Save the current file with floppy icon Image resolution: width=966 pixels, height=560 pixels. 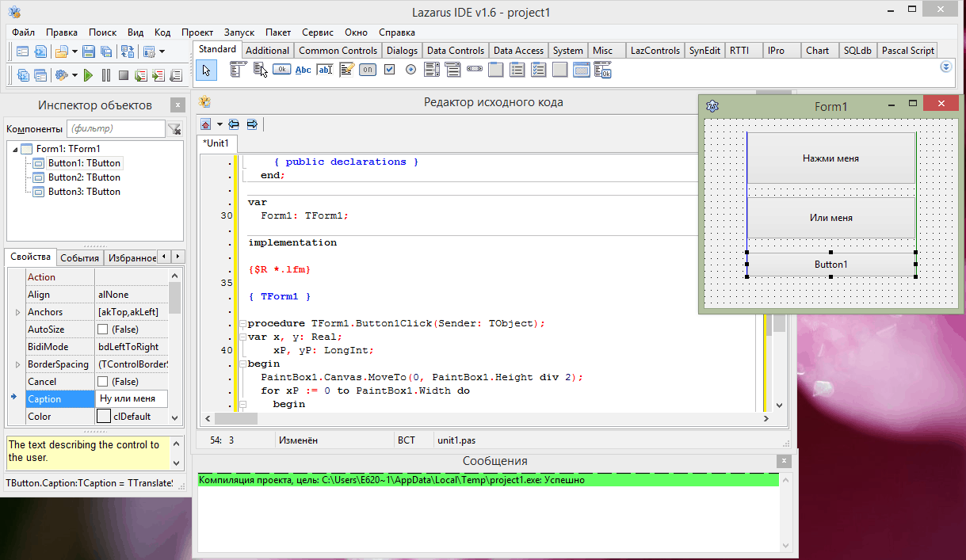[89, 51]
